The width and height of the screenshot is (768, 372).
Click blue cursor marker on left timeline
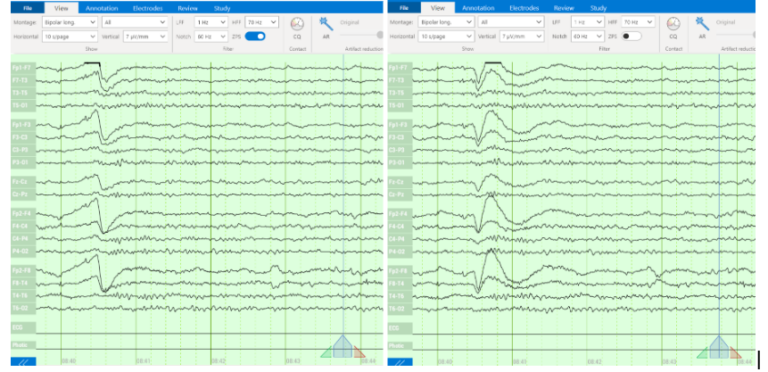point(343,347)
